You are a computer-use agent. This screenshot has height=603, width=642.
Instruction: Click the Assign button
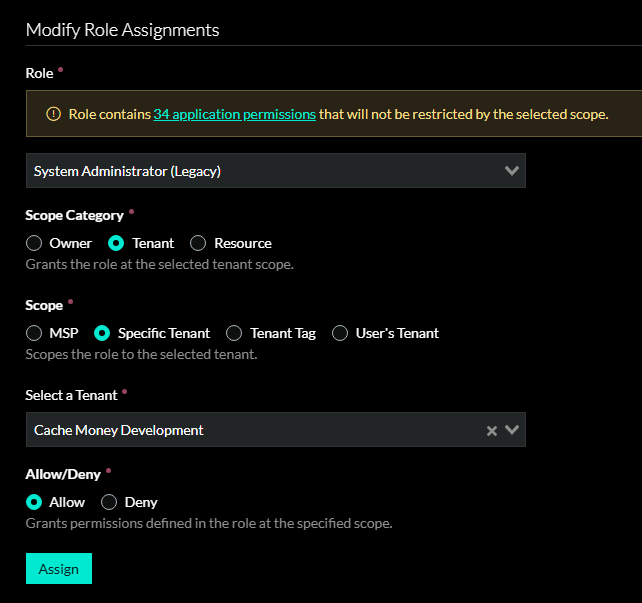pos(59,569)
